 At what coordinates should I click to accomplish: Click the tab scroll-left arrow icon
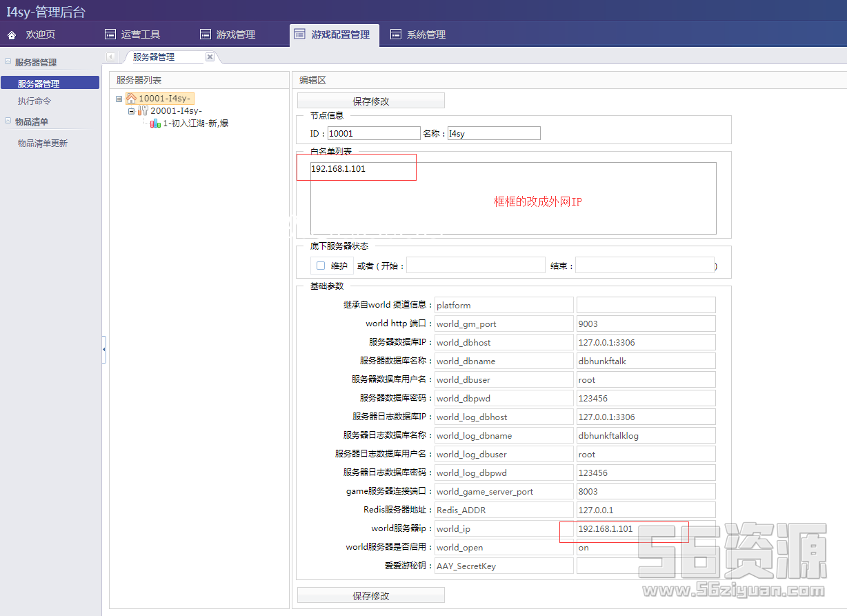tap(111, 57)
